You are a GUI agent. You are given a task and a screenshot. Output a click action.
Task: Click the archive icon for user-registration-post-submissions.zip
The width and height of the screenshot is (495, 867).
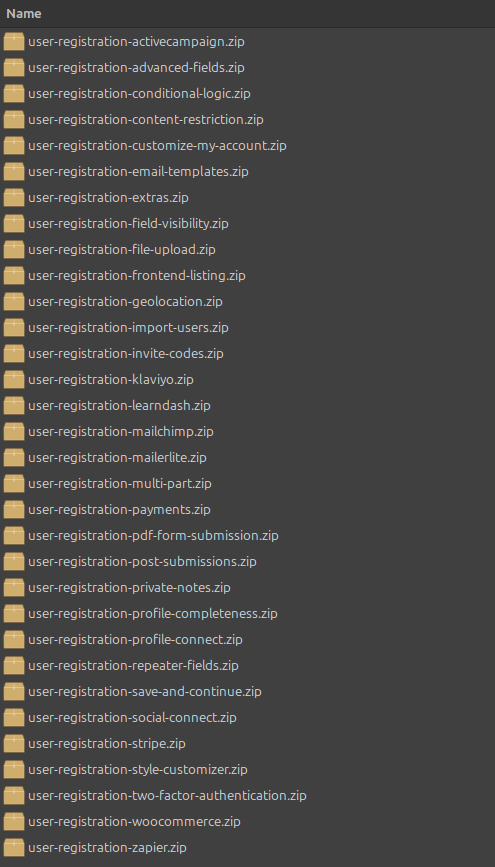click(14, 561)
